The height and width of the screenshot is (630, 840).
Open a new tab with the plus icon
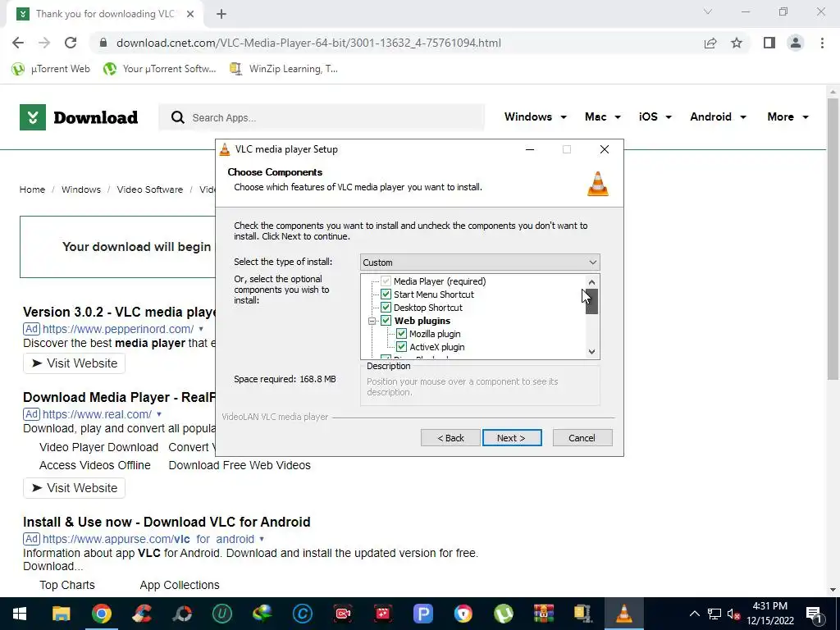[221, 14]
